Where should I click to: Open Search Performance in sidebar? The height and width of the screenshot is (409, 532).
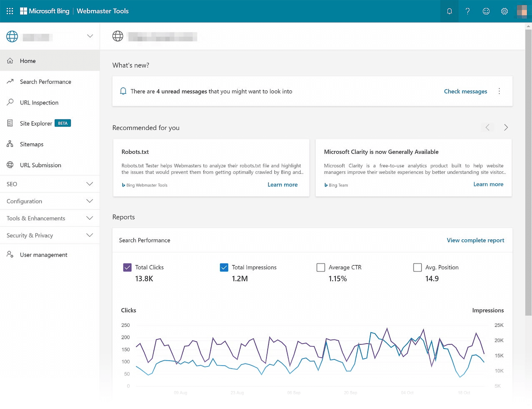point(50,81)
